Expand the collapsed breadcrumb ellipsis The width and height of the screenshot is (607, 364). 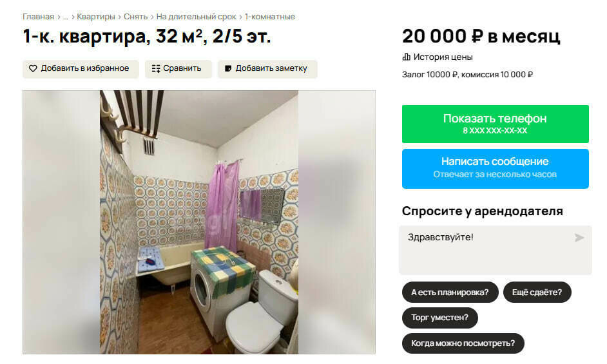(x=66, y=17)
